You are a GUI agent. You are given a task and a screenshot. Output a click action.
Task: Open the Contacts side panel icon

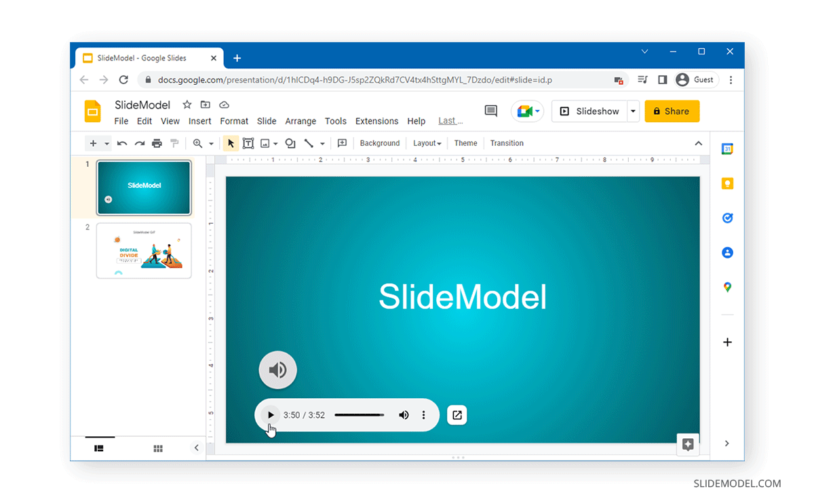[x=727, y=252]
